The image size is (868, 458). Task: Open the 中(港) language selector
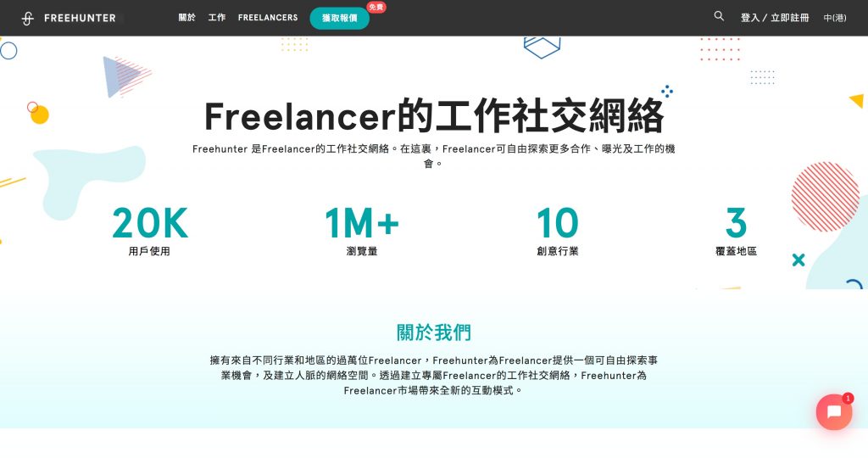pos(835,18)
